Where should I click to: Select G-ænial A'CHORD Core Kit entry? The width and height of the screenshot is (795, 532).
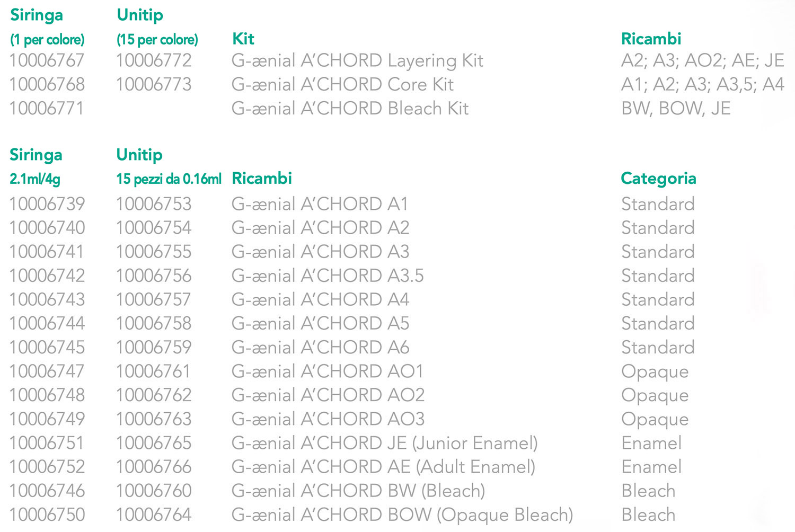[x=342, y=85]
